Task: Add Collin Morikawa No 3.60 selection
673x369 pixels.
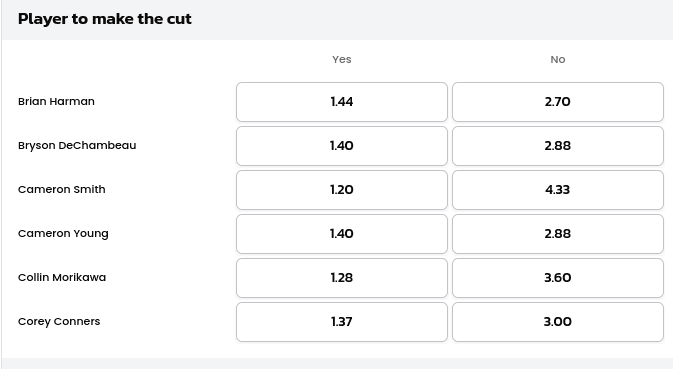Action: tap(558, 278)
